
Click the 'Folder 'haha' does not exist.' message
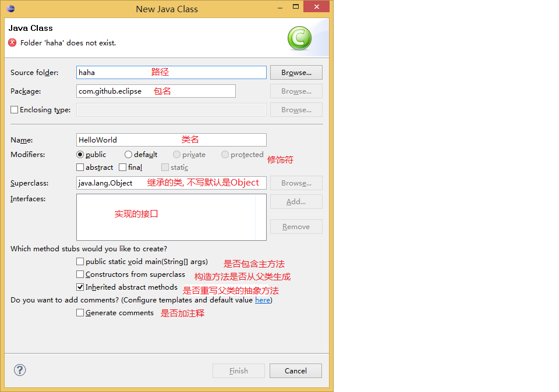coord(68,42)
